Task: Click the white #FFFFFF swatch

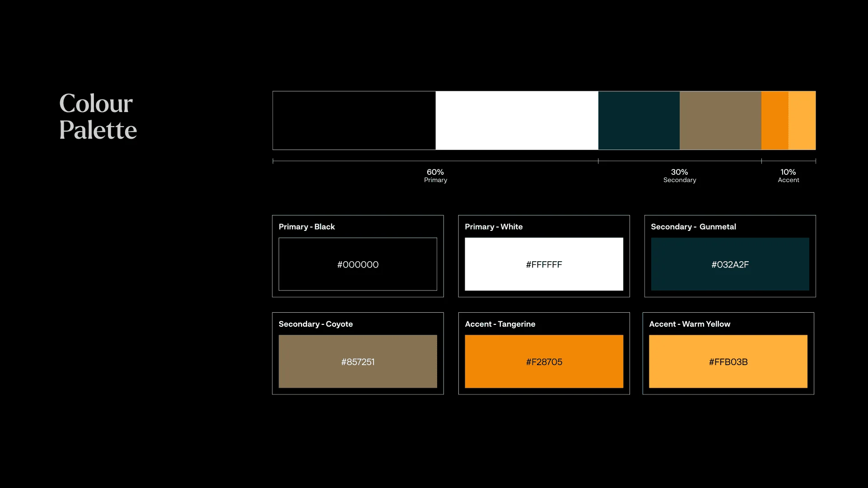Action: (544, 264)
